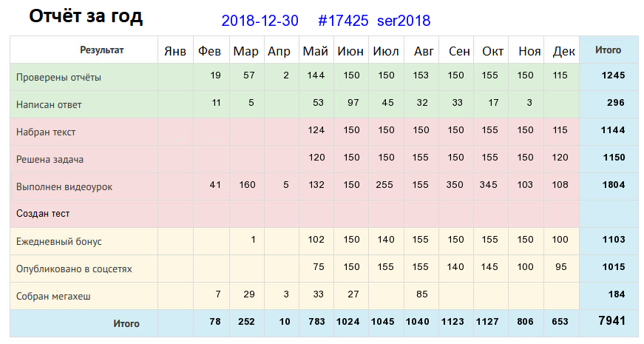This screenshot has width=644, height=344.
Task: Click the Отчёт за год heading
Action: 86,16
